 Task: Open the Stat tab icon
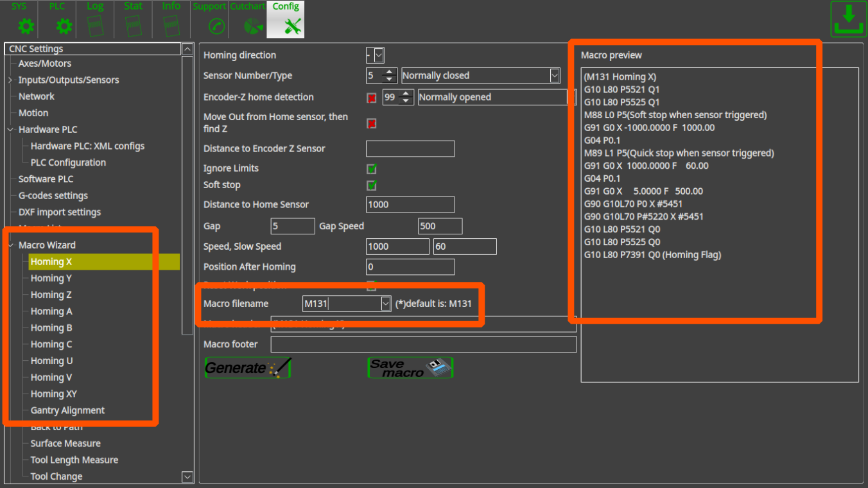tap(133, 26)
